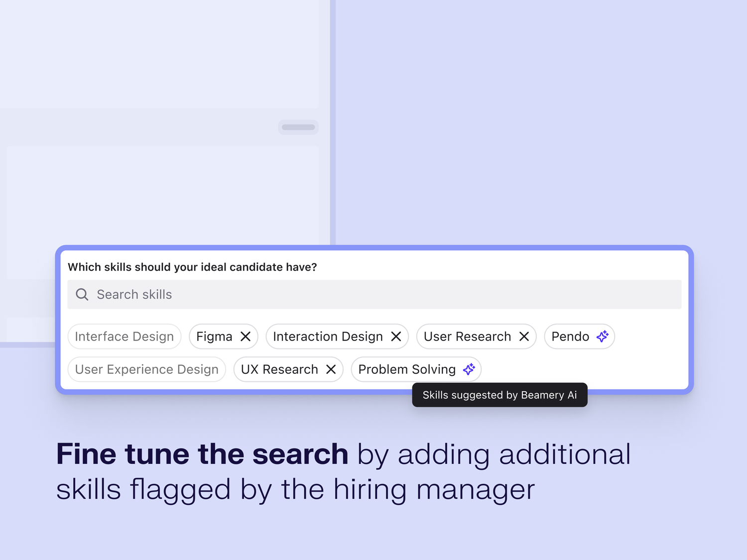Click the skills question header text
This screenshot has height=560, width=747.
coord(192,267)
